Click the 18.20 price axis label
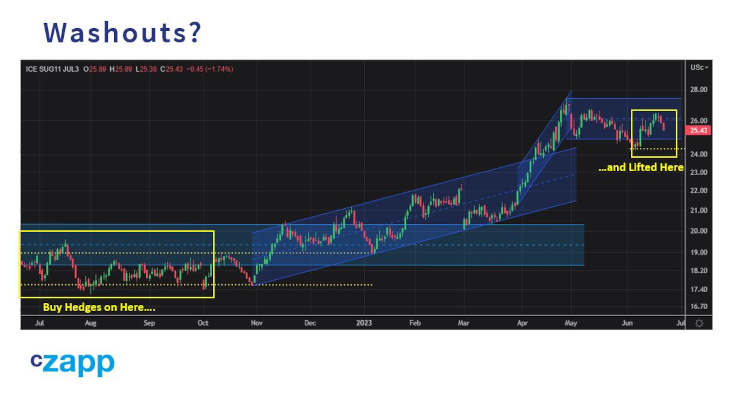The image size is (739, 395). 698,271
